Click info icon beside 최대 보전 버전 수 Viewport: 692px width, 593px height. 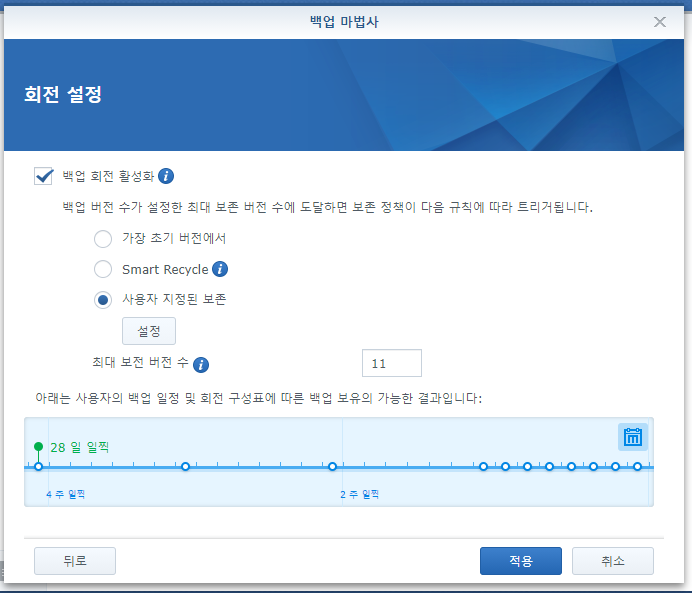(201, 365)
